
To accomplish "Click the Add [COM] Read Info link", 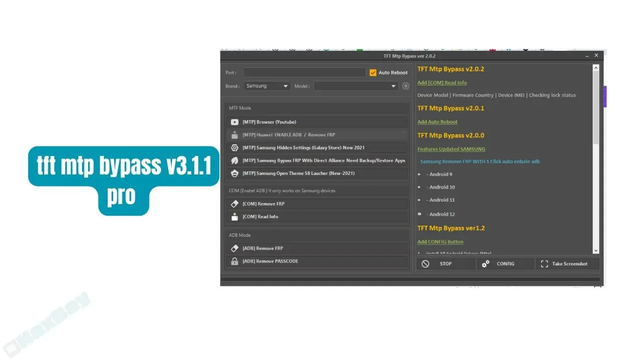I will (x=442, y=83).
